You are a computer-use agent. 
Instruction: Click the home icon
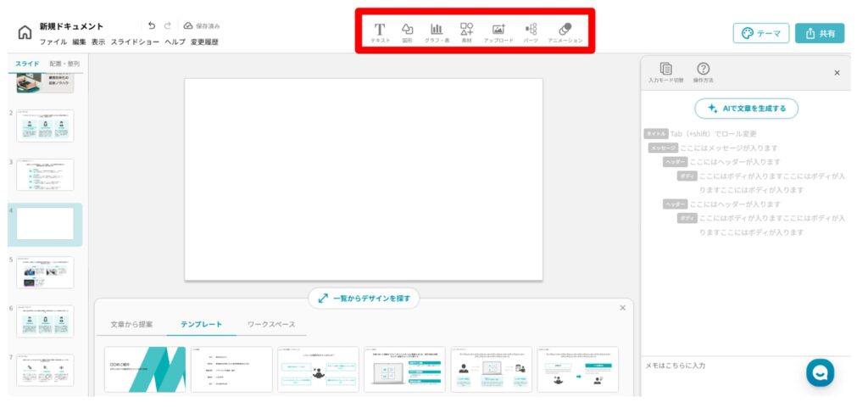pyautogui.click(x=25, y=33)
